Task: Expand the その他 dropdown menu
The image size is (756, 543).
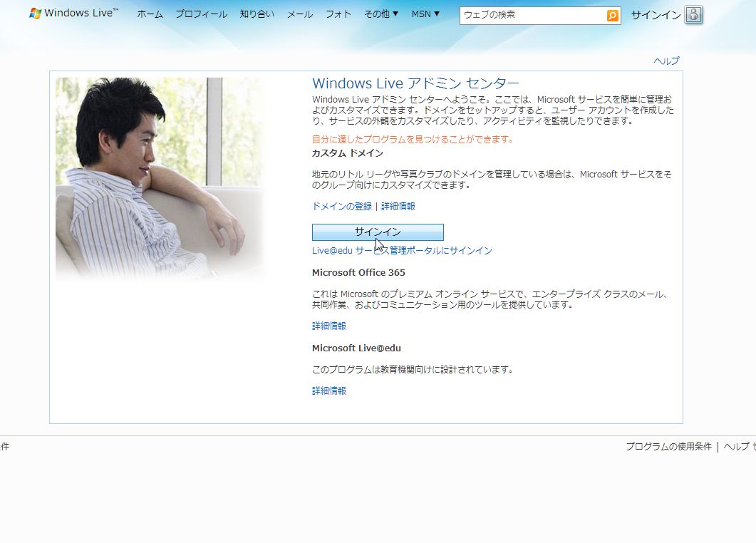Action: point(381,14)
